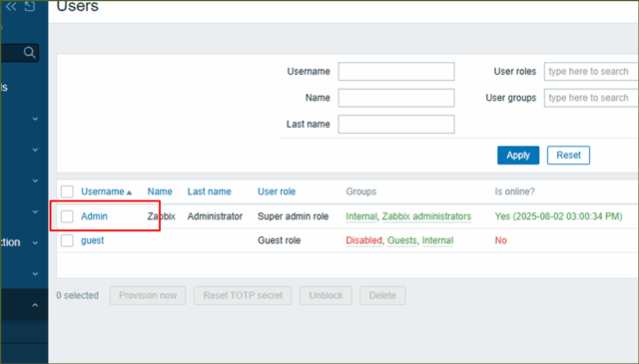
Task: Open Internal group link in Admin row
Action: (361, 216)
